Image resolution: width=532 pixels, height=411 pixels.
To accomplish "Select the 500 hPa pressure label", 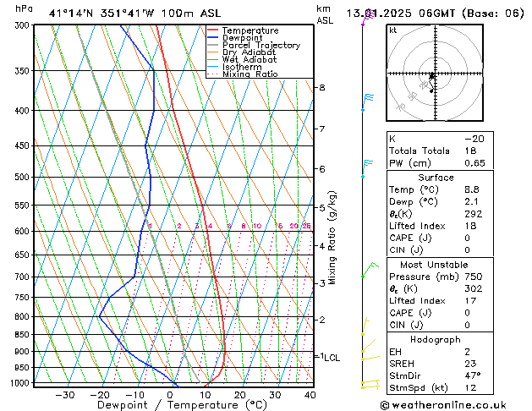I will 24,177.
